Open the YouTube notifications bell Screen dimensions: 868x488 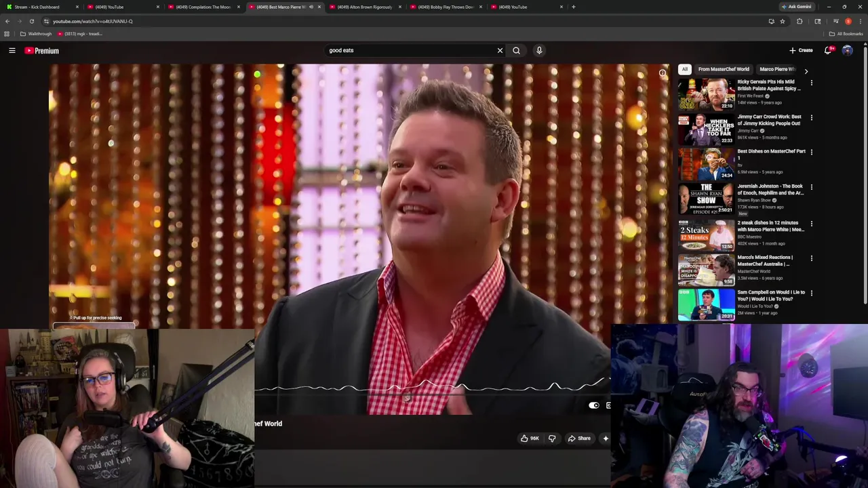[828, 50]
